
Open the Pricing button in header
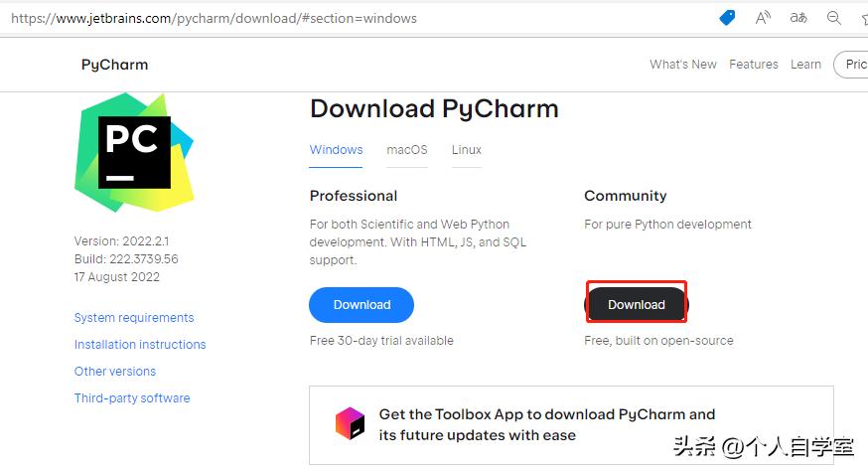(852, 65)
